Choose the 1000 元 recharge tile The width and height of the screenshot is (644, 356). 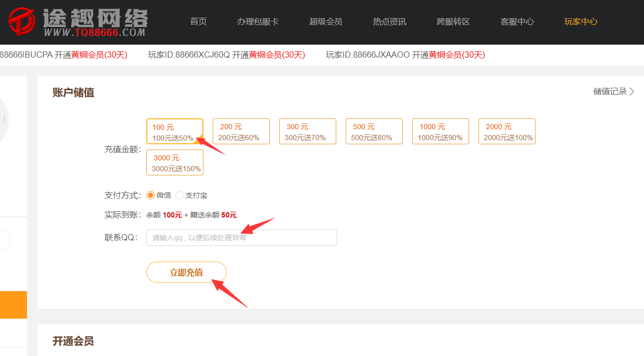[440, 132]
